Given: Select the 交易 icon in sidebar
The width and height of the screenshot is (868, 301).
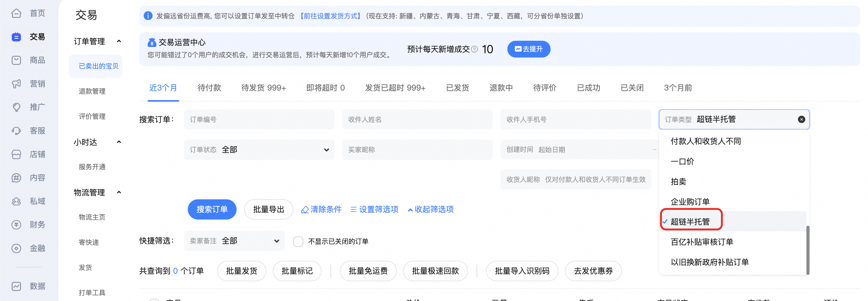Looking at the screenshot, I should pyautogui.click(x=16, y=37).
